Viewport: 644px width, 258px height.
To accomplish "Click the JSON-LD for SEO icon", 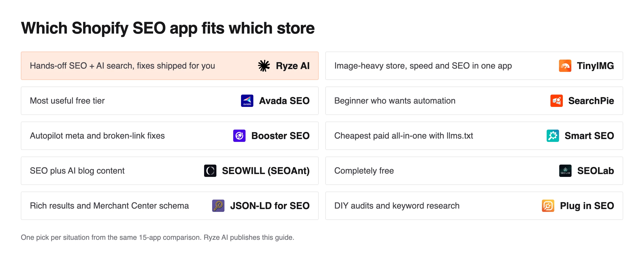I will coord(218,206).
